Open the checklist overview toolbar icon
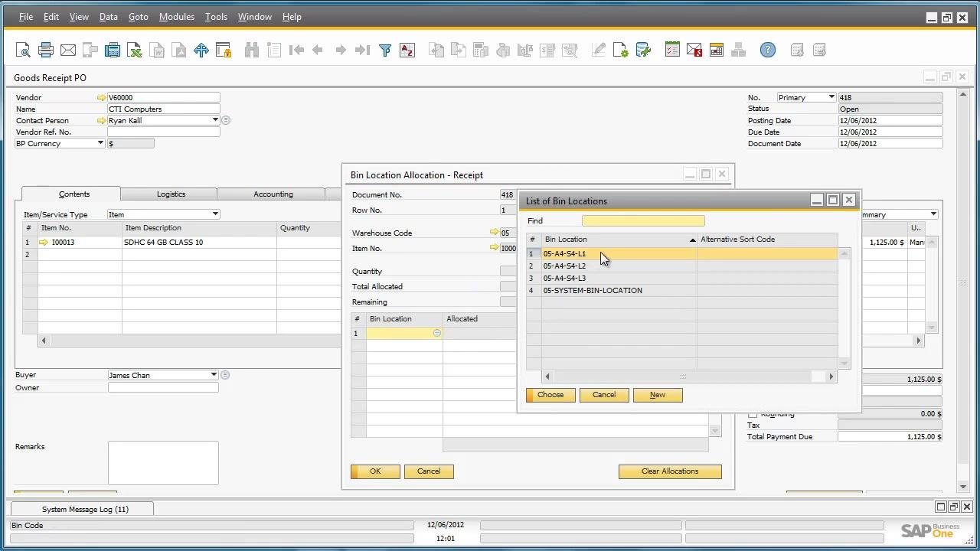The image size is (980, 551). point(672,51)
